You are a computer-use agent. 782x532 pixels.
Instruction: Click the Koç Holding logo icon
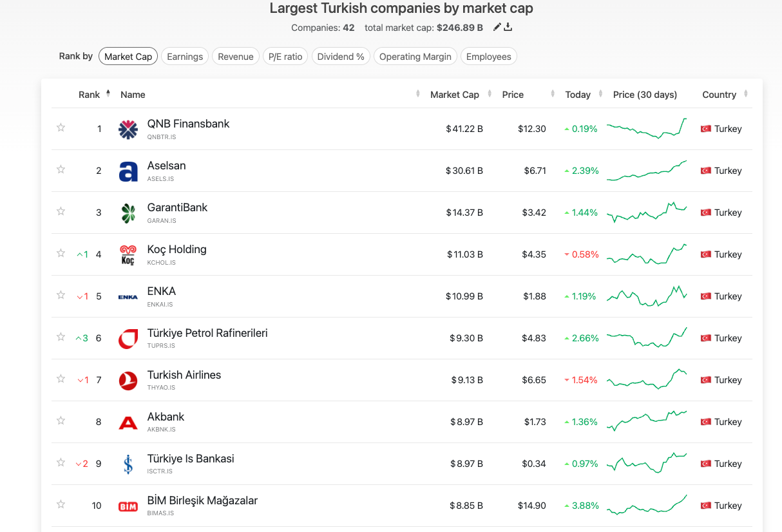128,255
